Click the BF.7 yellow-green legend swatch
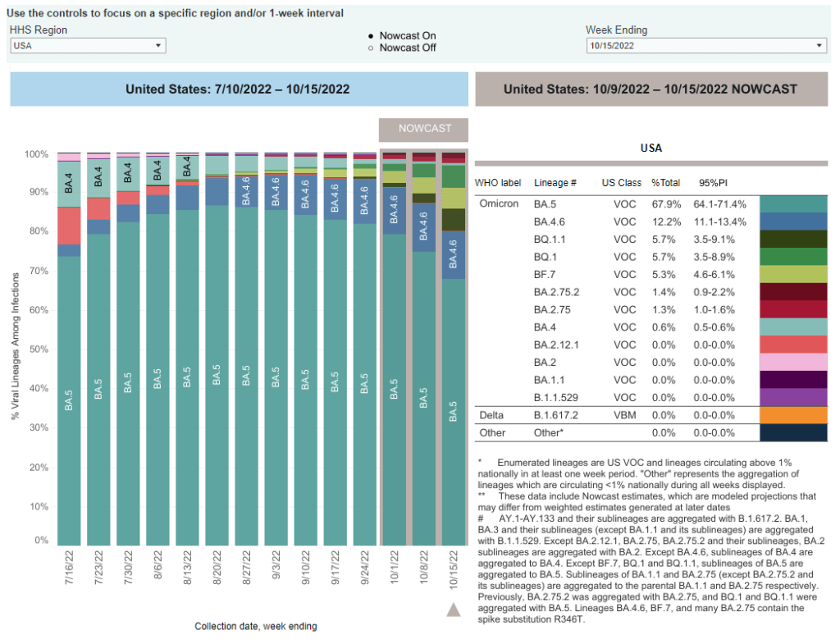840x644 pixels. pos(793,274)
